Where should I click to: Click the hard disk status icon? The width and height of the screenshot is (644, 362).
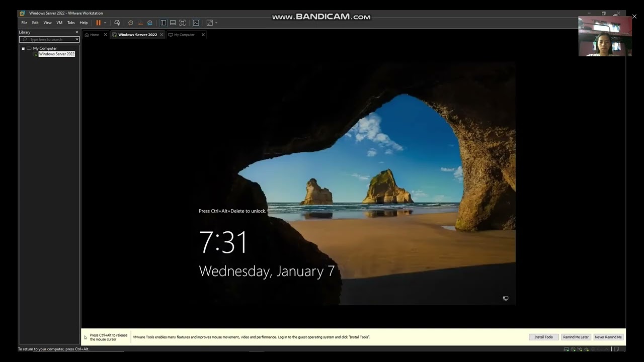[567, 349]
